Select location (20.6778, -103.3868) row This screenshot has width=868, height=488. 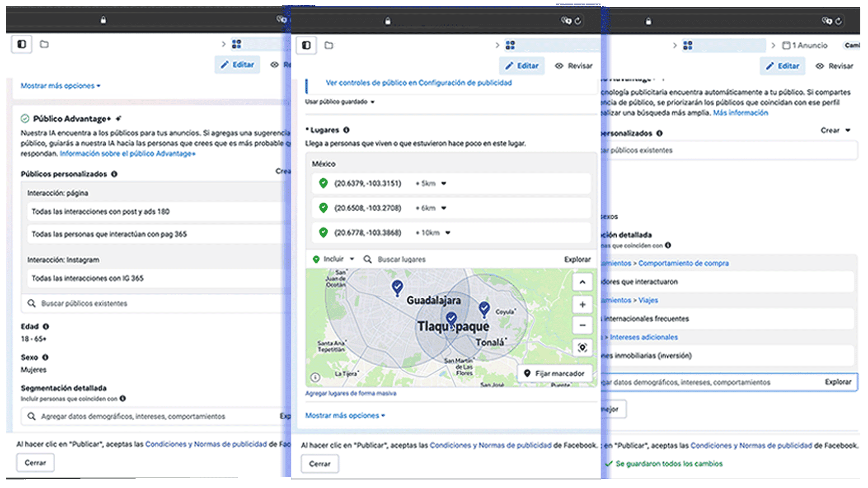[x=451, y=233]
